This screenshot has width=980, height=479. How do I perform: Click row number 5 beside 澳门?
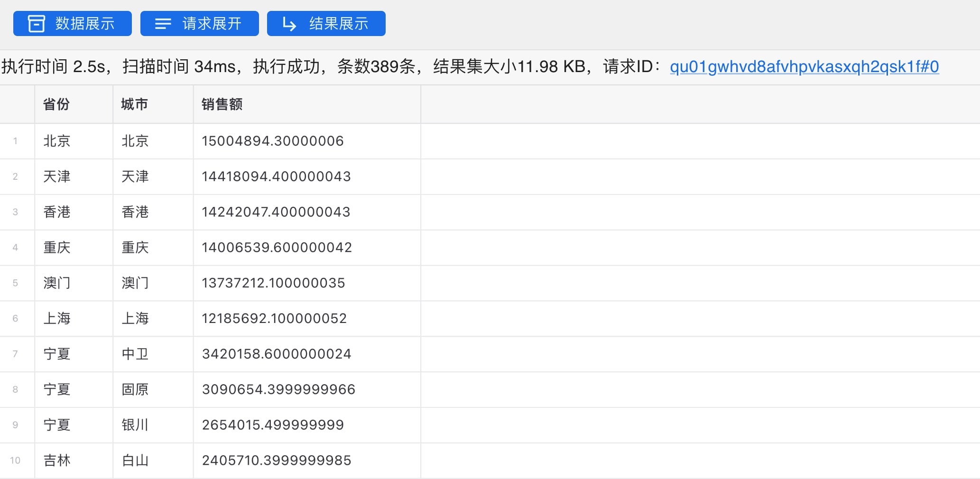[x=16, y=283]
